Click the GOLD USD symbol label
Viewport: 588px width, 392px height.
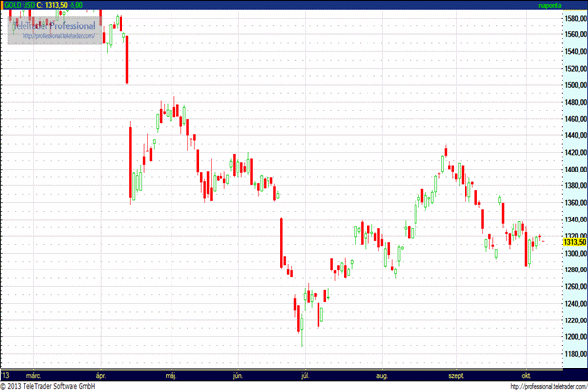coord(20,6)
